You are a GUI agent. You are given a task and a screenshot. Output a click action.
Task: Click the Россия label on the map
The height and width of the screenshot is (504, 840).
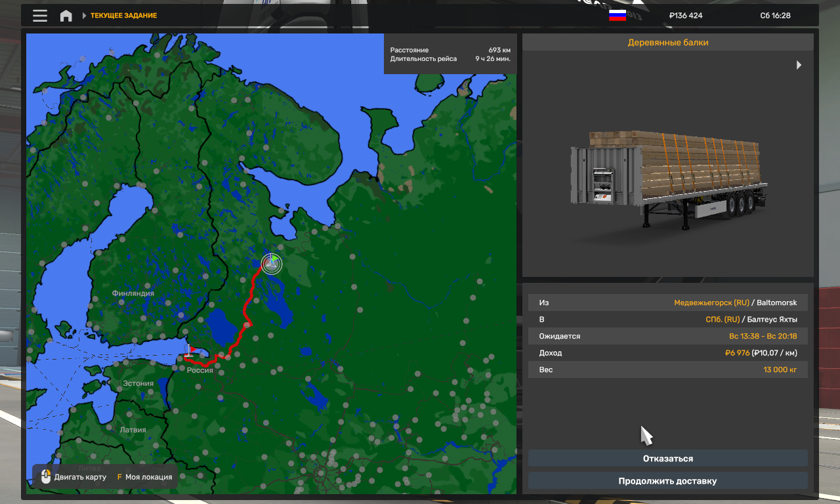pos(200,370)
